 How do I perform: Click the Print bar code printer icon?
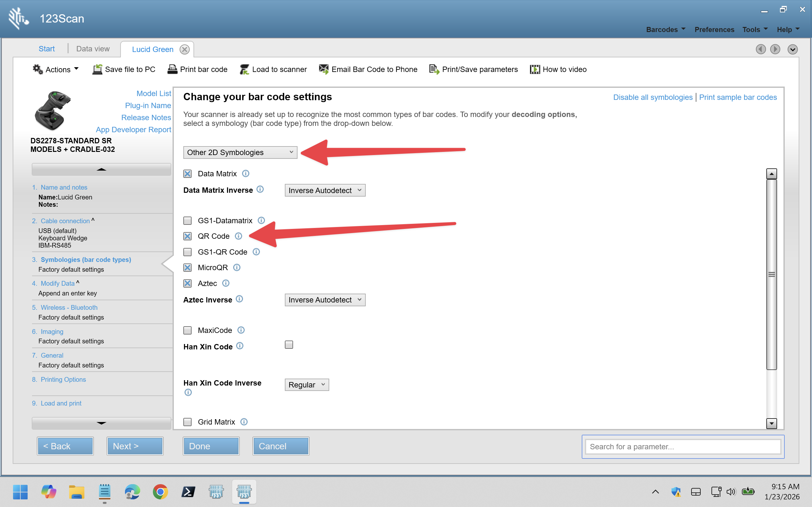[172, 69]
